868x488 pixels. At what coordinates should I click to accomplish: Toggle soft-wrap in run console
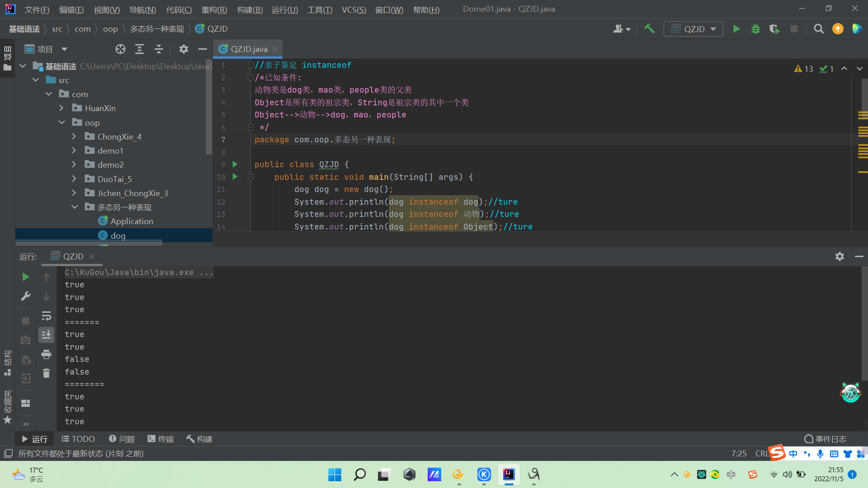46,316
